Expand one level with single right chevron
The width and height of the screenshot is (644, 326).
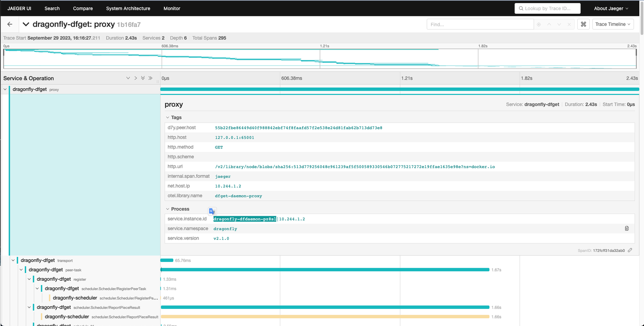[135, 78]
